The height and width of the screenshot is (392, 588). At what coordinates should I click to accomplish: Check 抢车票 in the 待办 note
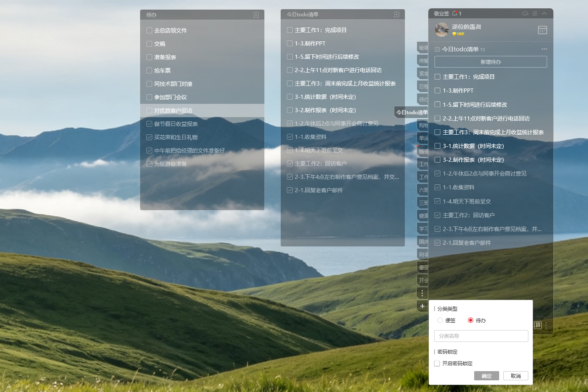tap(149, 70)
